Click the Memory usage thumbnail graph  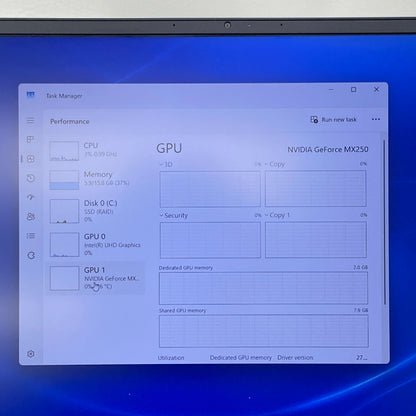point(64,180)
